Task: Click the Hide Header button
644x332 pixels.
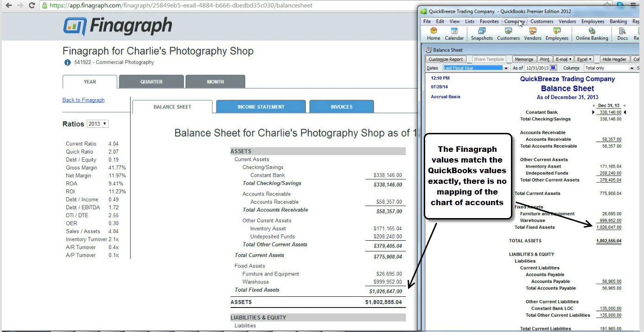Action: pos(614,59)
